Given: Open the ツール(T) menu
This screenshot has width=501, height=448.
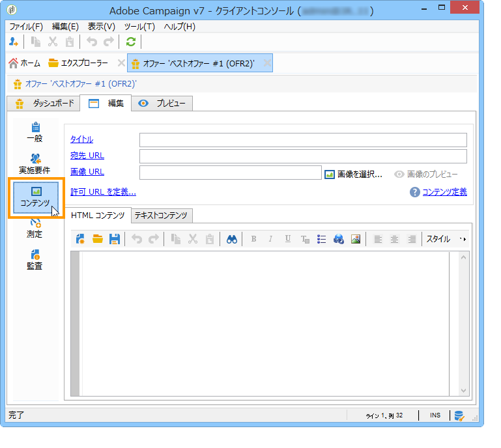Looking at the screenshot, I should coord(139,27).
